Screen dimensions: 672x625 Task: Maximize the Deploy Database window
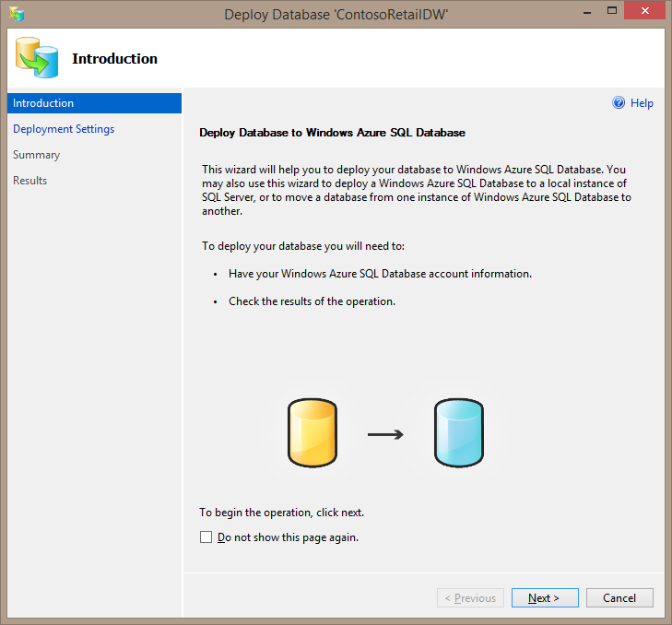612,11
